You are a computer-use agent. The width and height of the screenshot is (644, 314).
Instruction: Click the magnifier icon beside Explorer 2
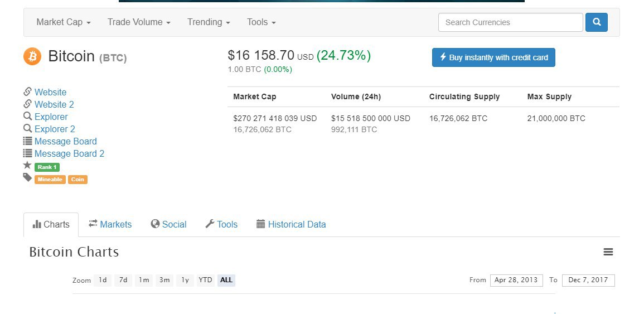pyautogui.click(x=27, y=129)
